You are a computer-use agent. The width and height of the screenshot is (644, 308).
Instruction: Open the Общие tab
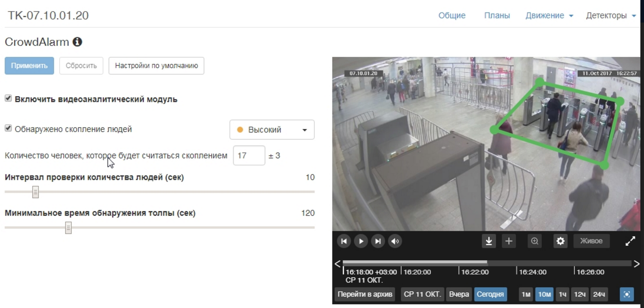[x=452, y=15]
